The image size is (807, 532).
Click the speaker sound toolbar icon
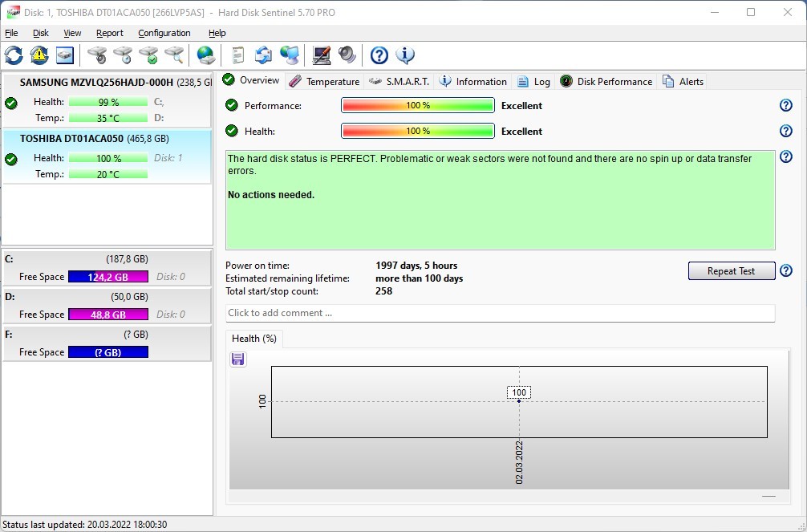(x=347, y=55)
